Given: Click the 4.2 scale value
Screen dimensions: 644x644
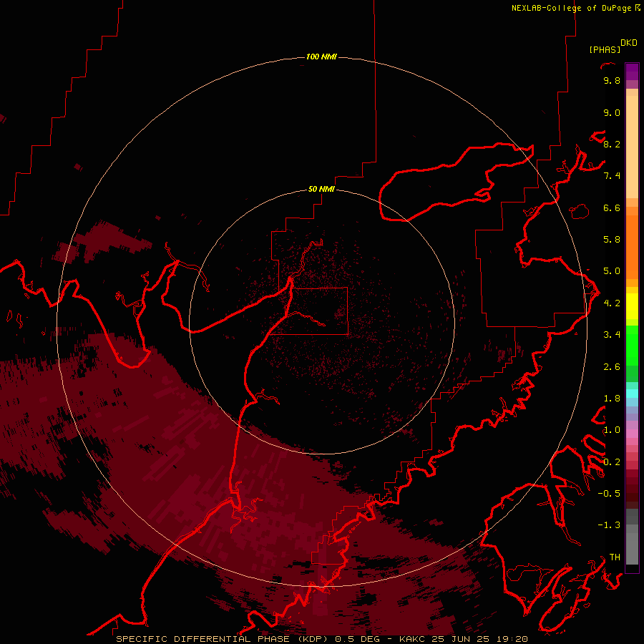Looking at the screenshot, I should (612, 303).
